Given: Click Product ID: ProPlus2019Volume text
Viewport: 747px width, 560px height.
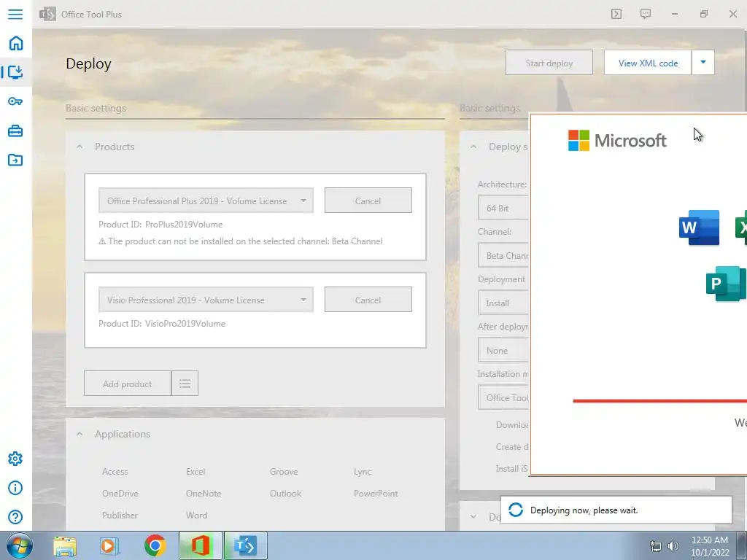Looking at the screenshot, I should click(160, 225).
